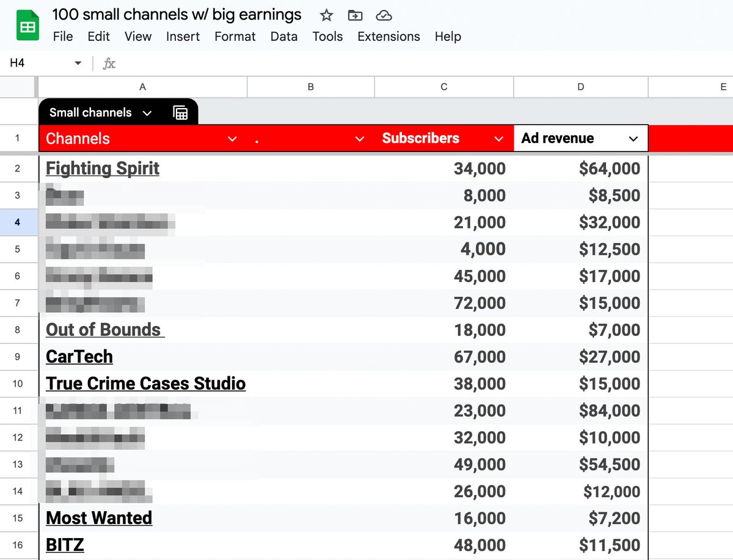The image size is (733, 560).
Task: Select the $7,200 ad revenue cell
Action: point(581,518)
